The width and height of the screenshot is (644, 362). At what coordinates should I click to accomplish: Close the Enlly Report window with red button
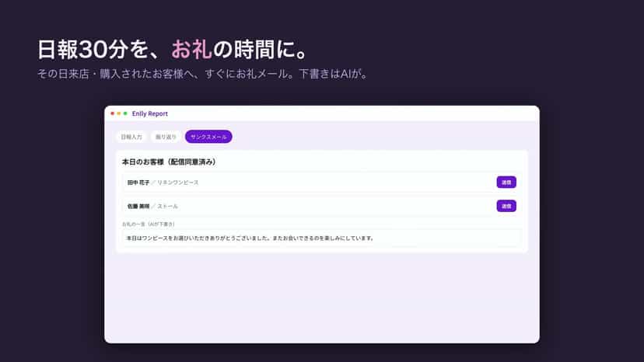113,113
